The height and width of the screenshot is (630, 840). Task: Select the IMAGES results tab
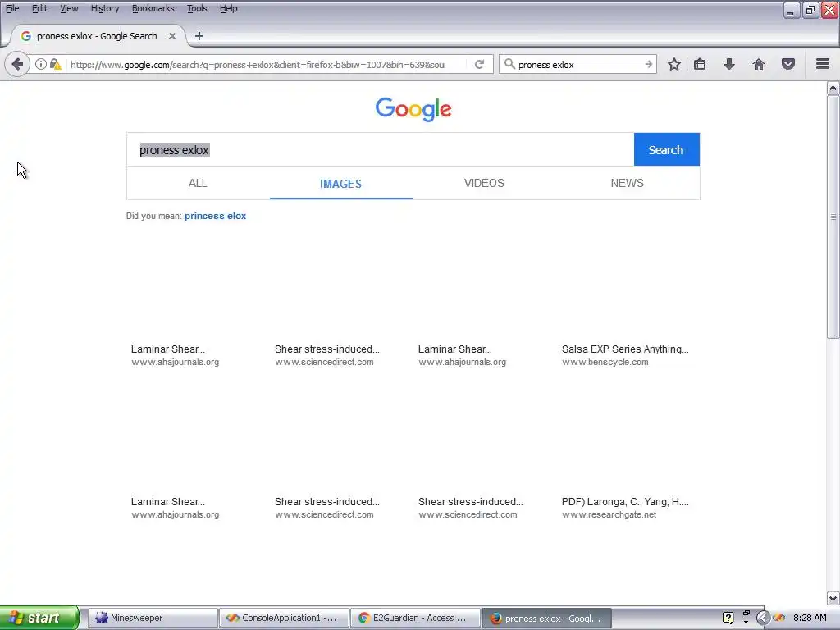(x=340, y=183)
